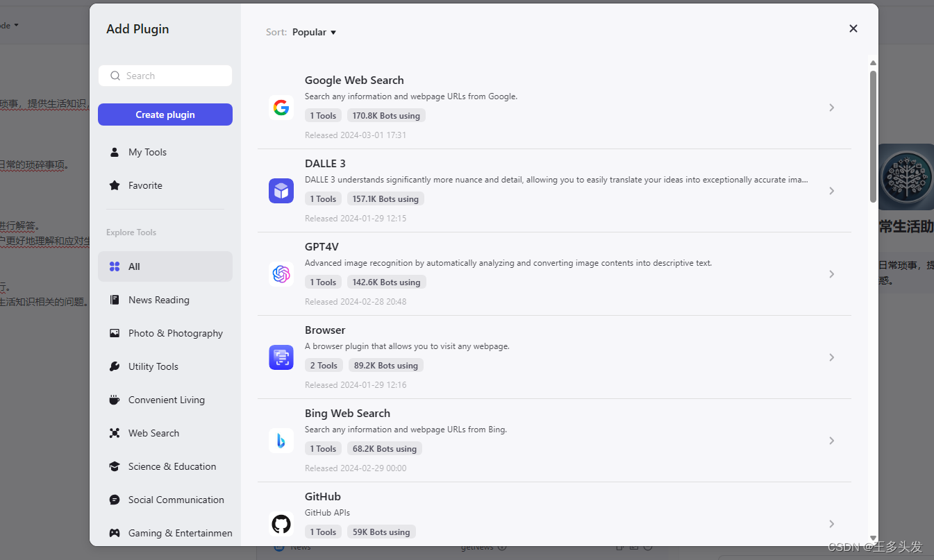Click the Bing Web Search title

347,414
